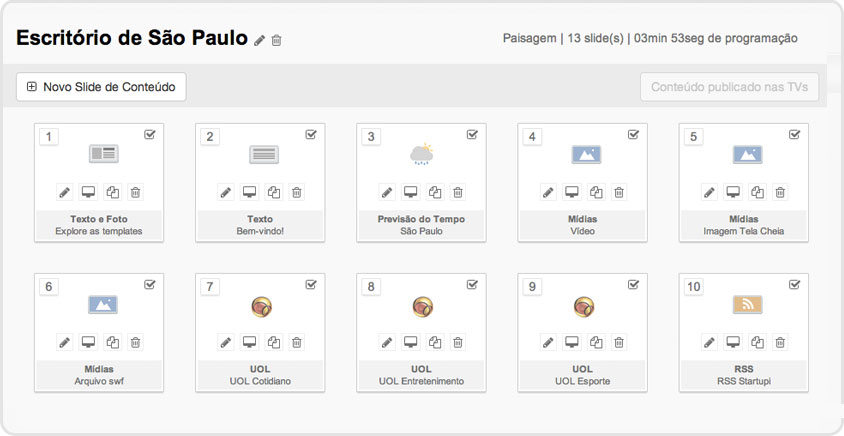
Task: Delete slide 4 Mídias Vídeo
Action: (x=619, y=192)
